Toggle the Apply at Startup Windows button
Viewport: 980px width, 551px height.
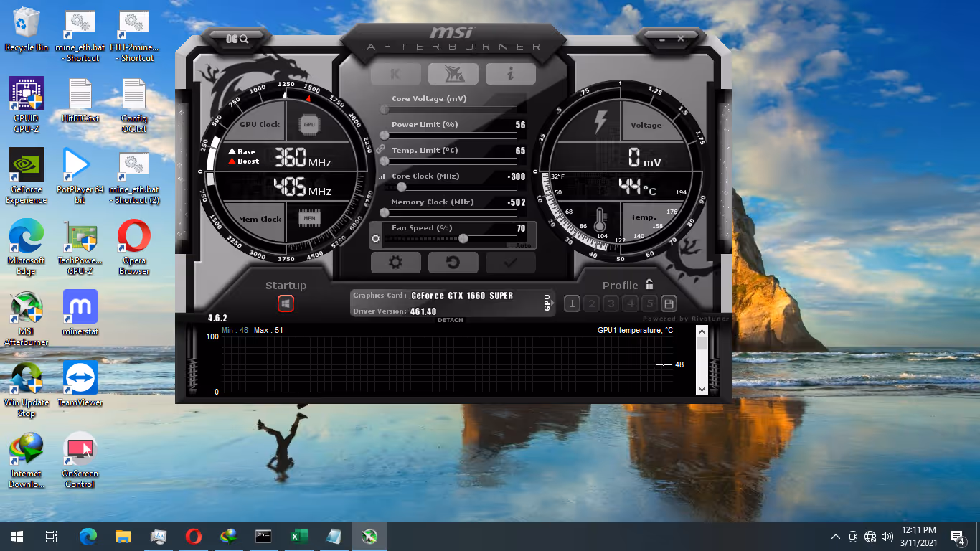(286, 304)
